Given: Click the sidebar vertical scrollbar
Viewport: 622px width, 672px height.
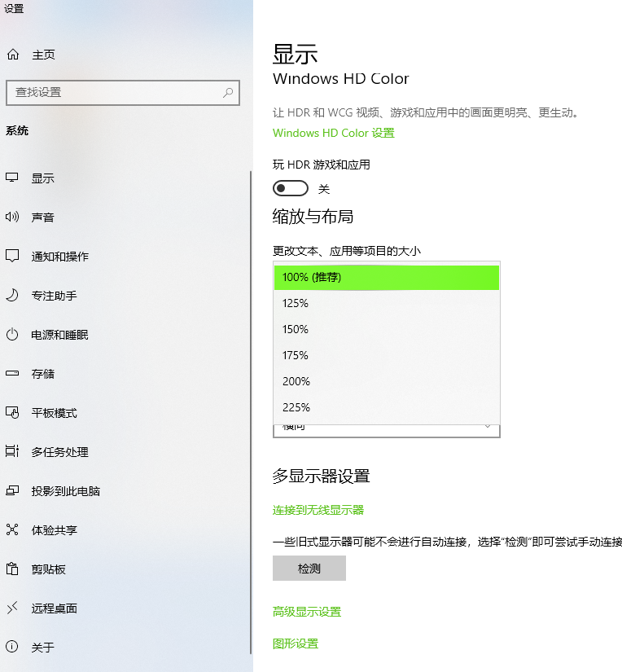Looking at the screenshot, I should 251,412.
